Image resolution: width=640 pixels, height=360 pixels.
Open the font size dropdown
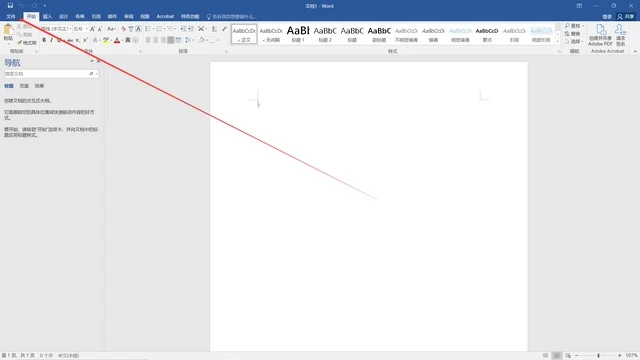pyautogui.click(x=87, y=29)
